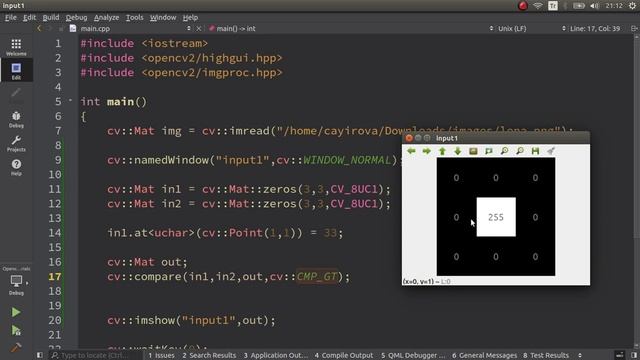Click the red recording indicator in top panel
Screen dimensions: 640x360
(522, 6)
